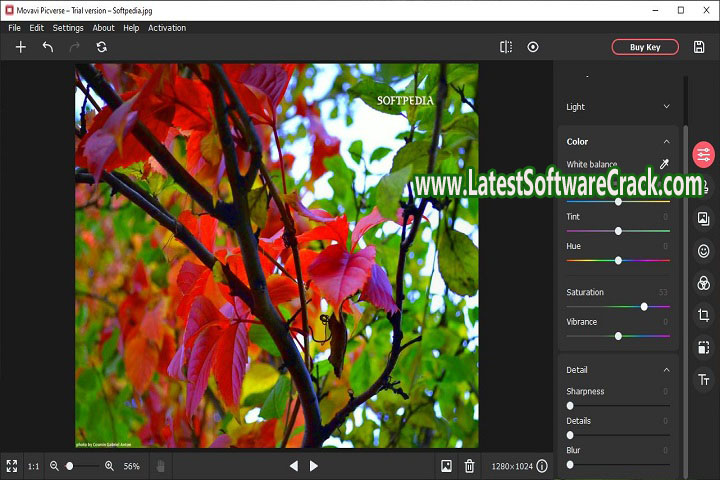Open the Settings menu
720x480 pixels.
coord(68,28)
